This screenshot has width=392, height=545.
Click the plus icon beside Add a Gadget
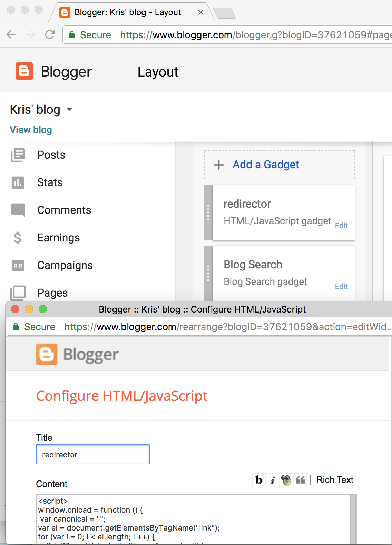click(x=219, y=165)
